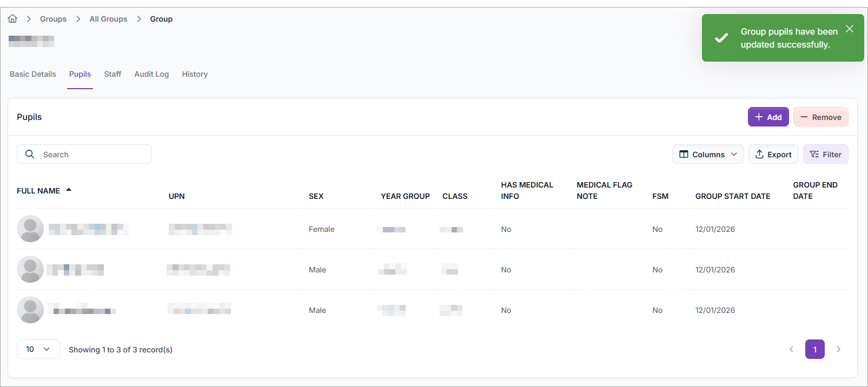Open the Filter panel
The width and height of the screenshot is (868, 387).
[x=825, y=154]
